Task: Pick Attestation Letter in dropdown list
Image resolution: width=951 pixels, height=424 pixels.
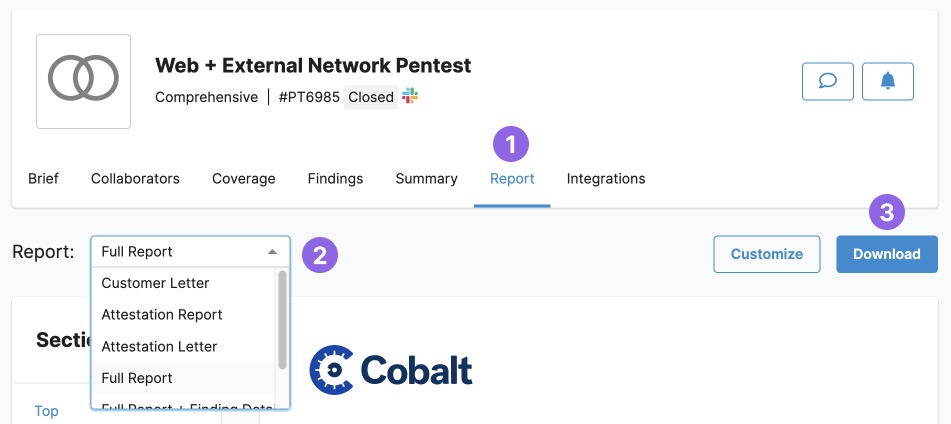Action: tap(159, 346)
